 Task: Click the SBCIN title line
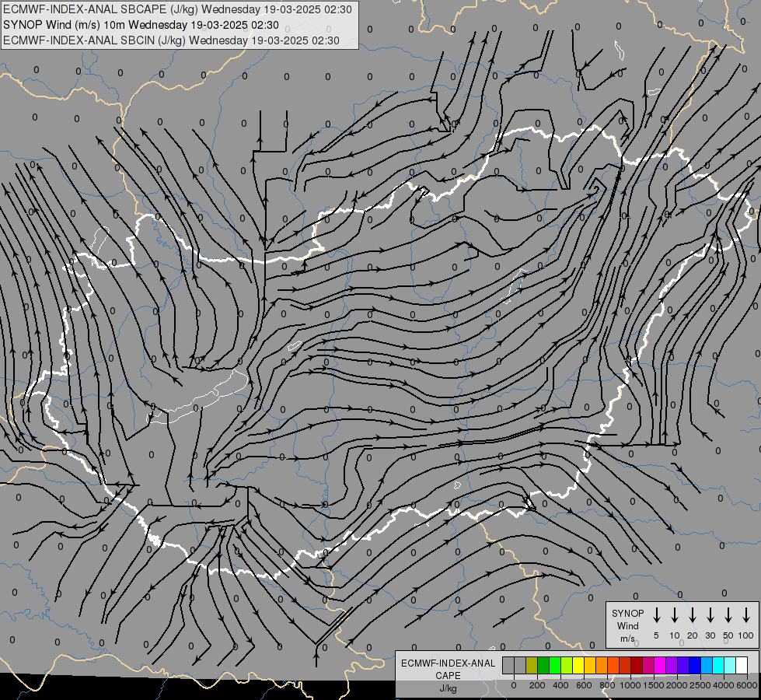[171, 40]
